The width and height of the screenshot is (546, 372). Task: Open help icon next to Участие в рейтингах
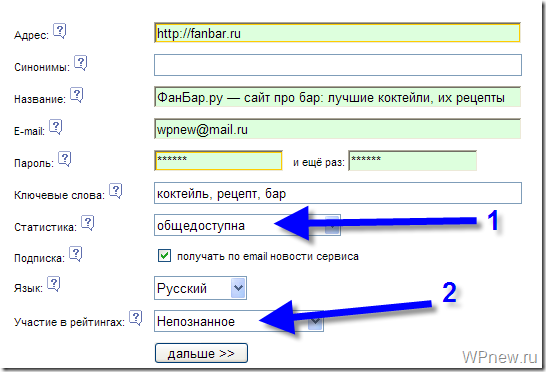[x=136, y=318]
